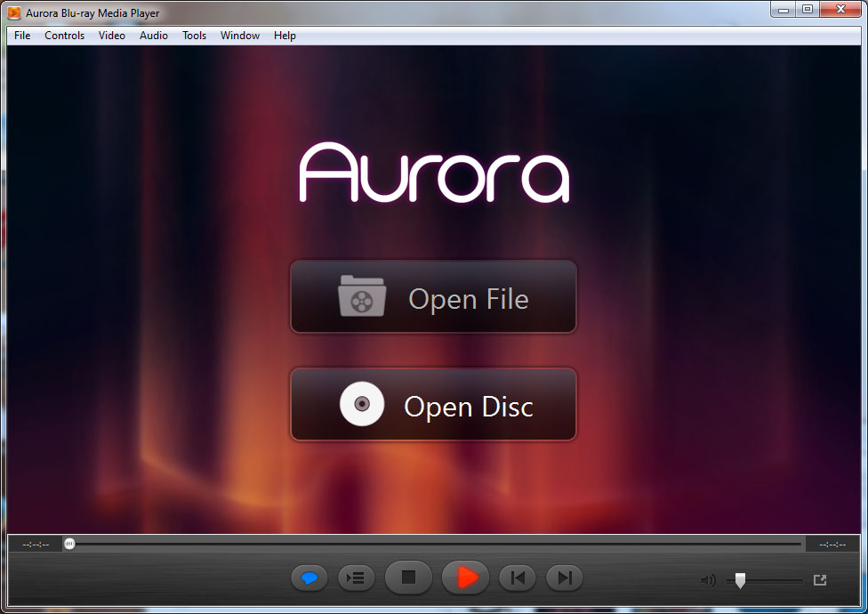
Task: Click the blue speech bubble share icon
Action: [309, 578]
